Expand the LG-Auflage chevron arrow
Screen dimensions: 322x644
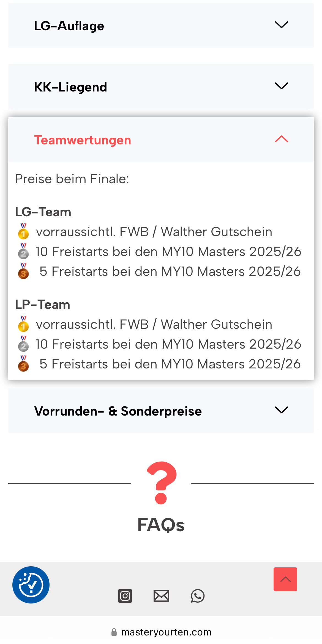pyautogui.click(x=281, y=25)
